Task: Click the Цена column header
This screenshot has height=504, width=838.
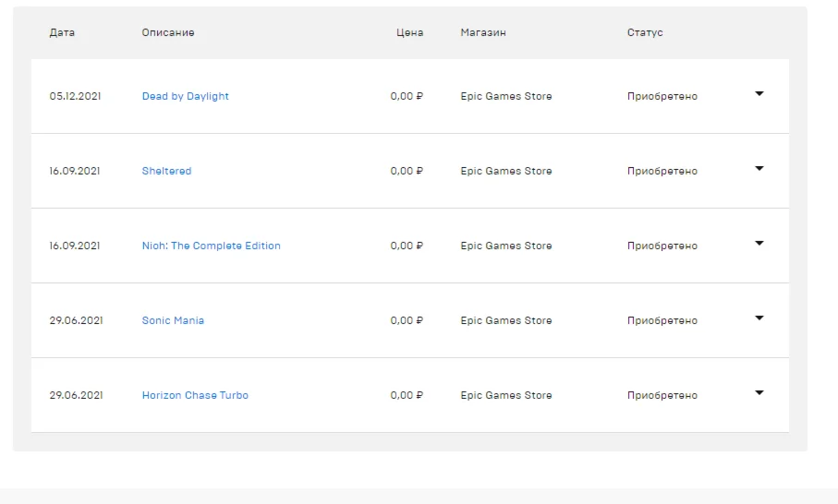Action: (x=409, y=32)
